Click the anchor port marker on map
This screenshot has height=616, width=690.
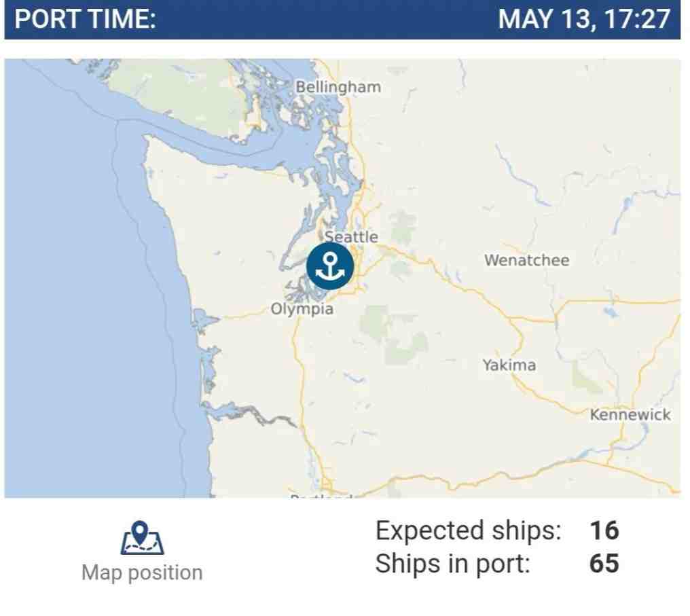coord(330,266)
